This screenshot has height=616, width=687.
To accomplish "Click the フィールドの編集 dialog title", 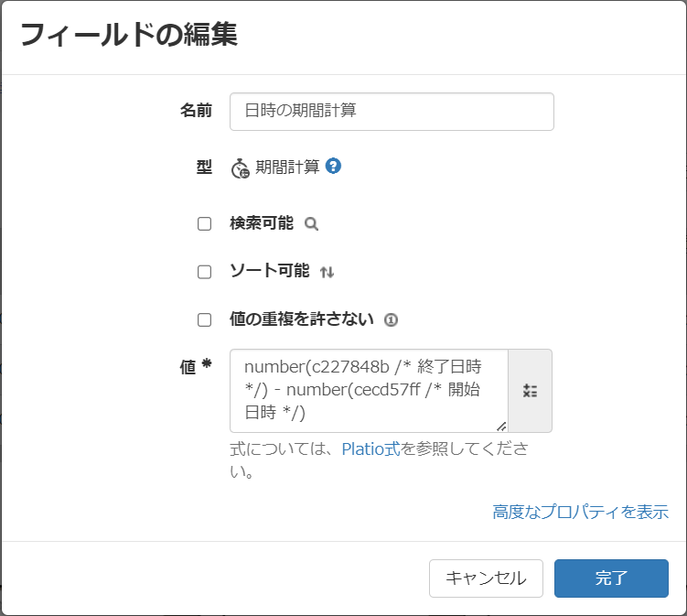I will [x=129, y=35].
